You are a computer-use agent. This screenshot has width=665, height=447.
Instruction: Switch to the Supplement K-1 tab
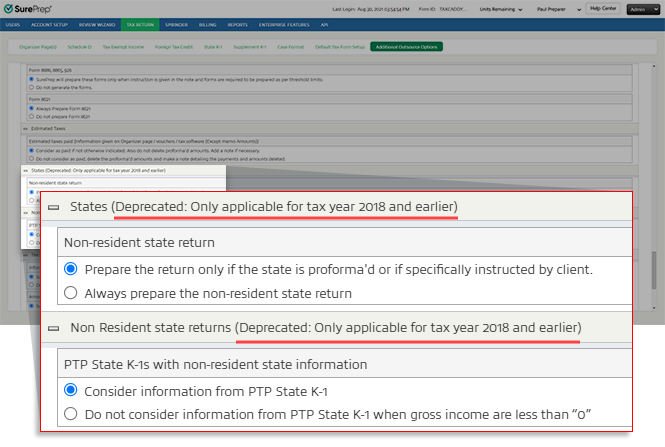(x=249, y=47)
